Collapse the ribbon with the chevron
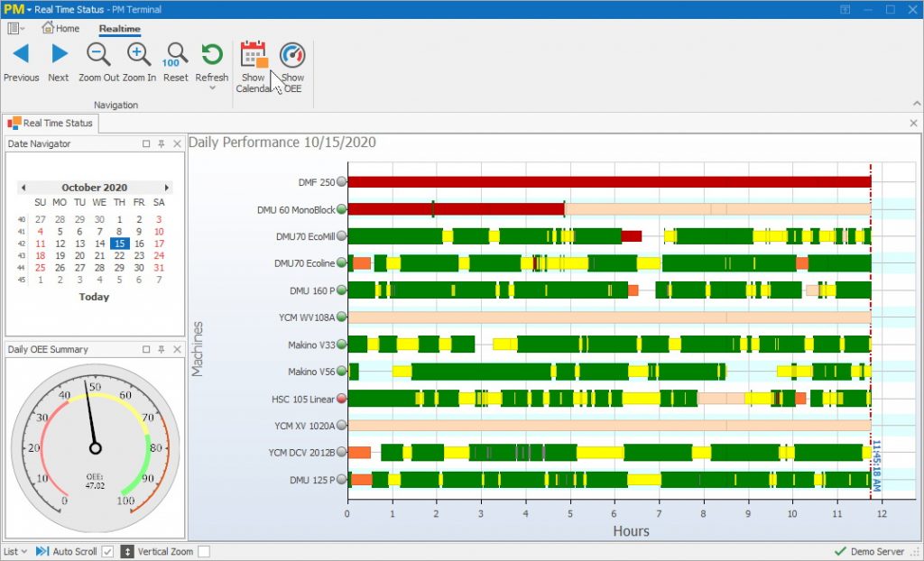This screenshot has height=561, width=924. pos(917,104)
